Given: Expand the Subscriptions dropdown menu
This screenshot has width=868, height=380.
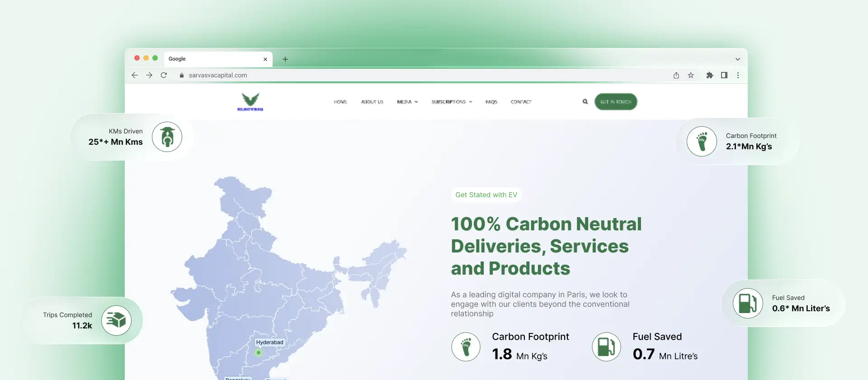Looking at the screenshot, I should tap(452, 102).
